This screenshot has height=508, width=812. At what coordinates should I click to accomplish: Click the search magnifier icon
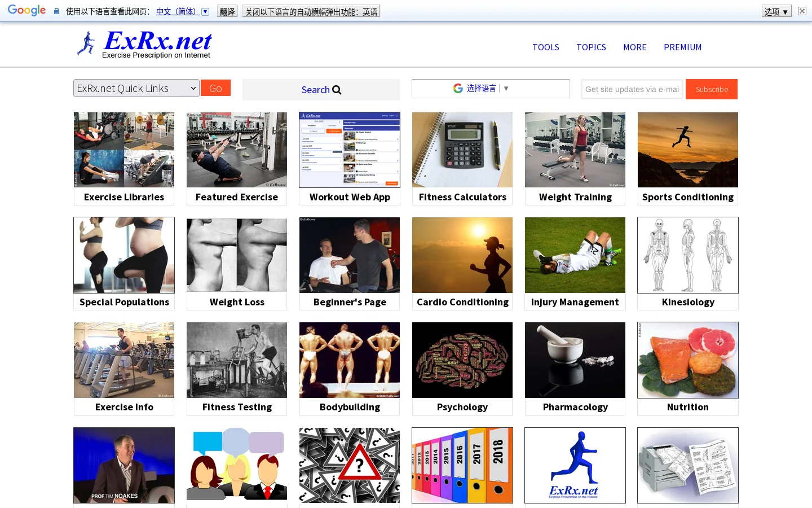[x=337, y=90]
